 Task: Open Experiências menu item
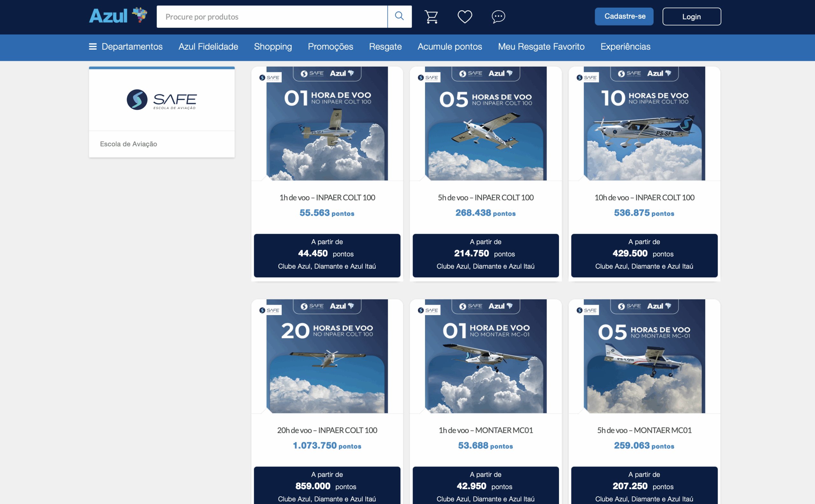tap(625, 47)
